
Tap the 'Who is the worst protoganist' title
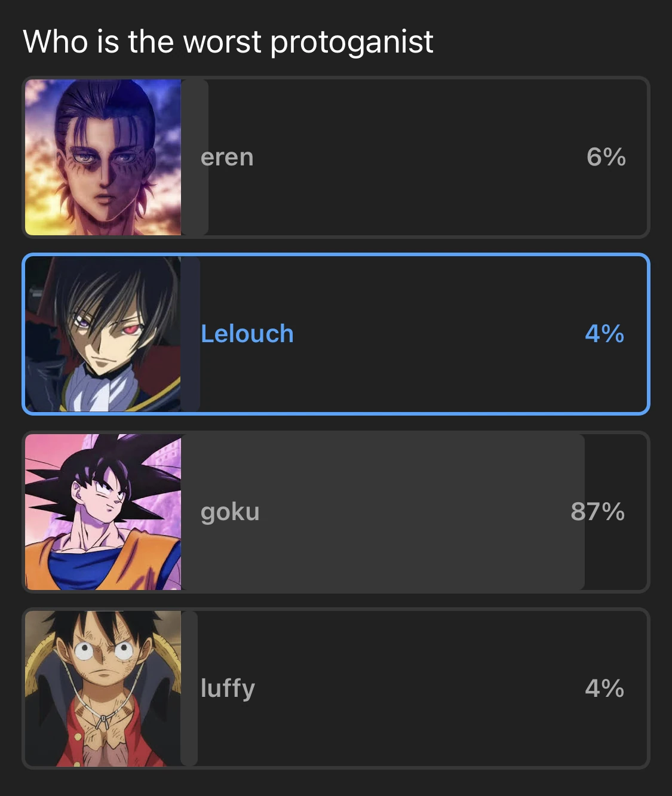(228, 42)
